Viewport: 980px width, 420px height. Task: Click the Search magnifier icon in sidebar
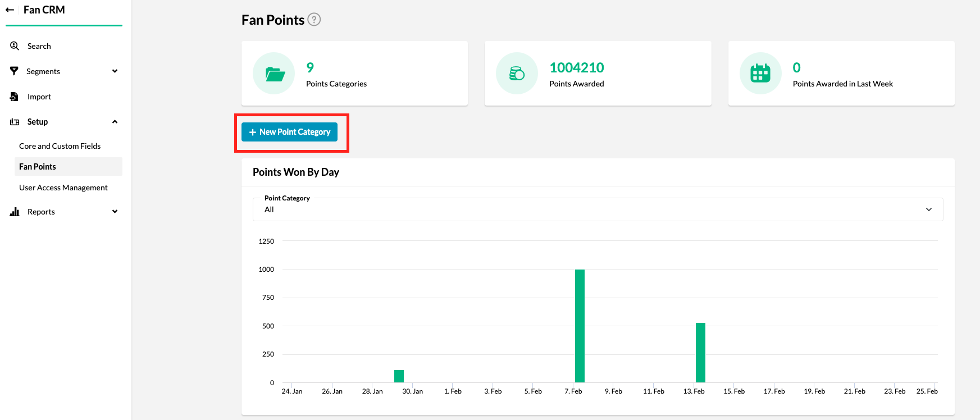coord(15,46)
